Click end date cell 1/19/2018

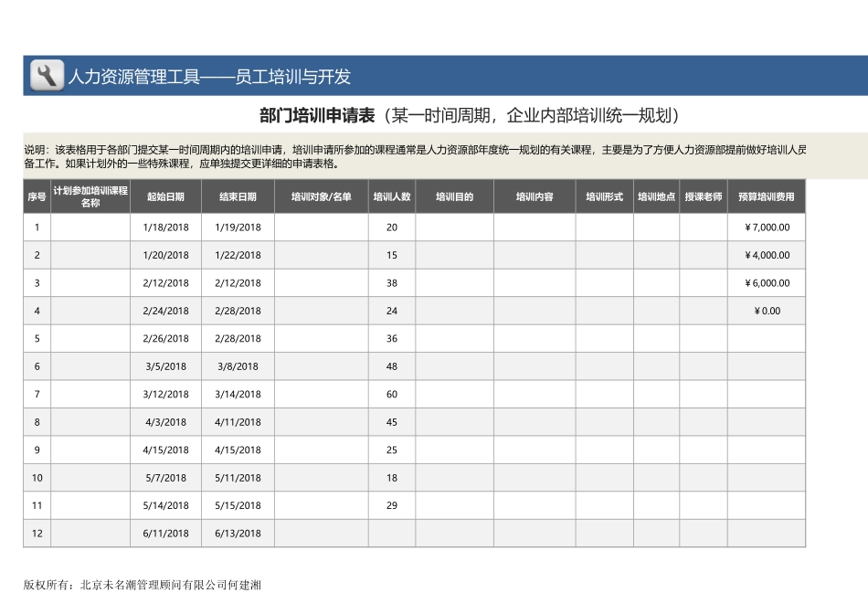(238, 228)
